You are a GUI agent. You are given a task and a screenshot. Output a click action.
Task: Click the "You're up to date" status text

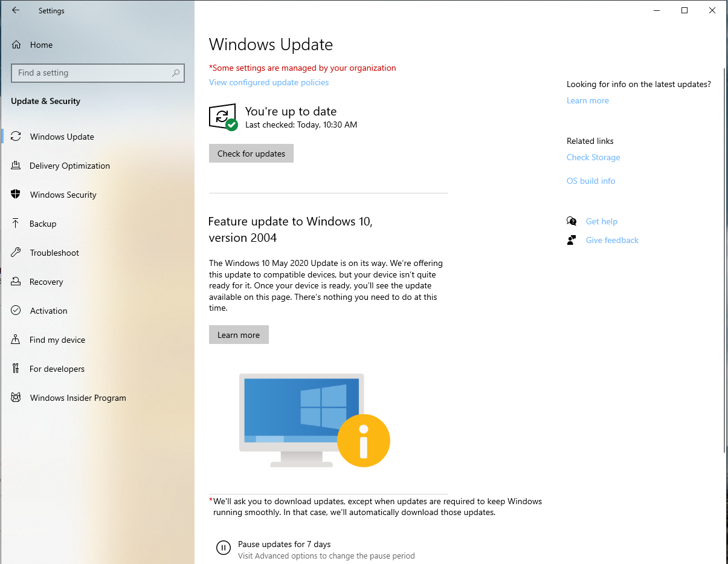[x=291, y=111]
